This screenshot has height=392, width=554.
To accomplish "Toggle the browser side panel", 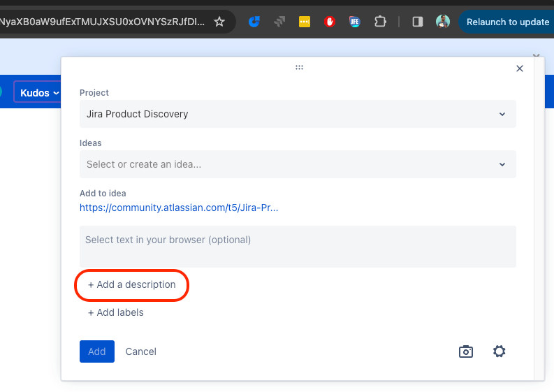I will tap(418, 22).
